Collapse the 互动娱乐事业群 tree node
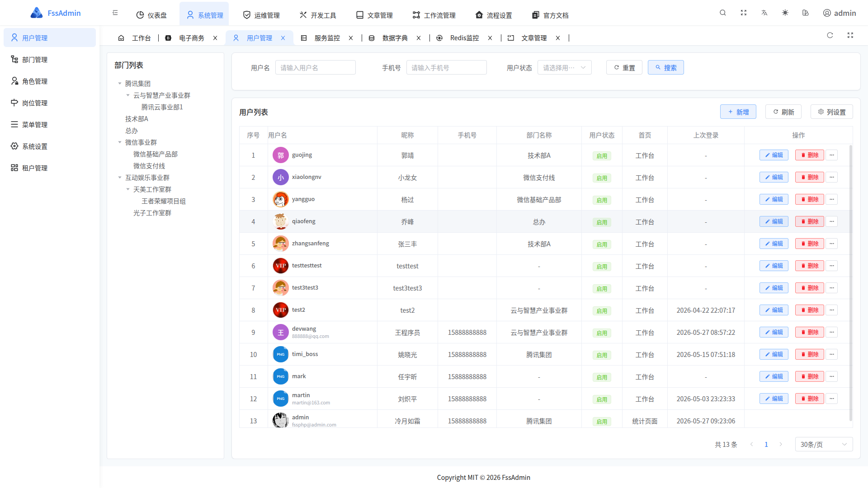This screenshot has height=488, width=868. point(120,178)
